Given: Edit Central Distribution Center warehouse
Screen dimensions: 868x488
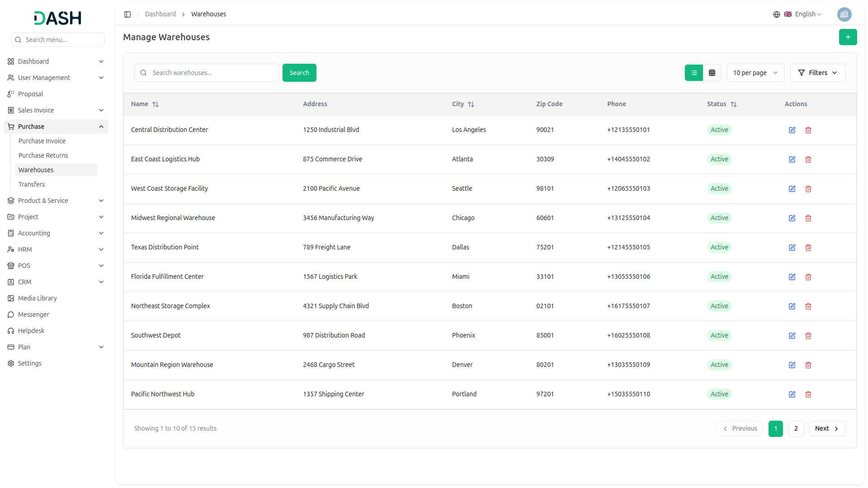Looking at the screenshot, I should click(792, 130).
